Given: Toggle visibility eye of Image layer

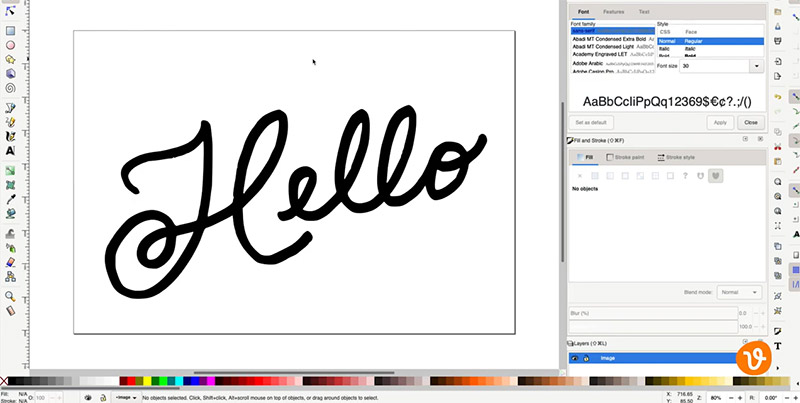Looking at the screenshot, I should pyautogui.click(x=575, y=358).
